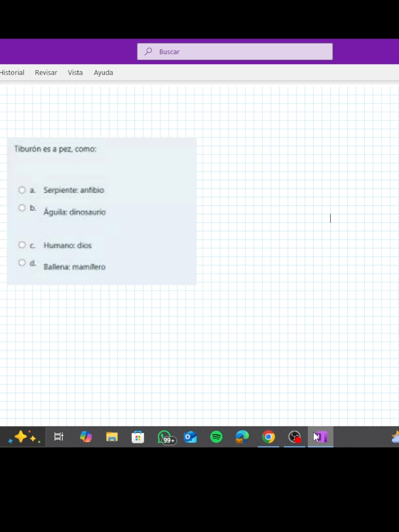Open Copilot from the taskbar
This screenshot has height=532, width=399.
[86, 437]
